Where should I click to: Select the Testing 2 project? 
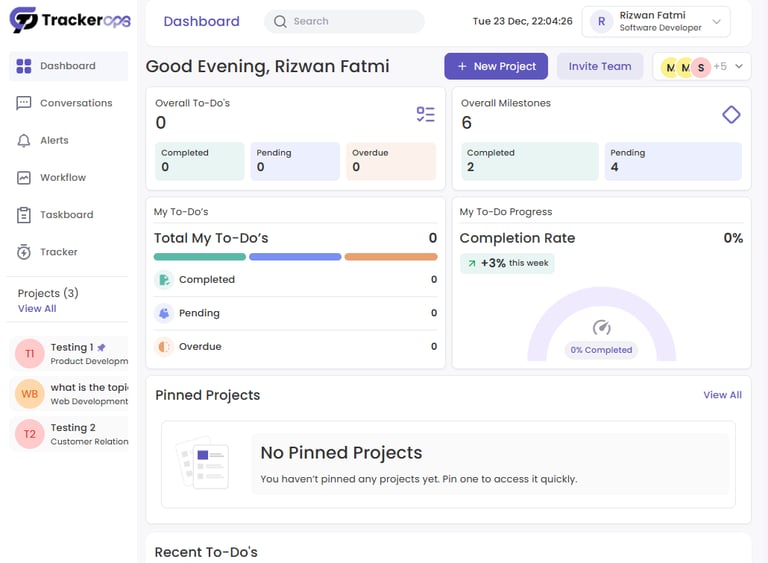click(x=73, y=433)
